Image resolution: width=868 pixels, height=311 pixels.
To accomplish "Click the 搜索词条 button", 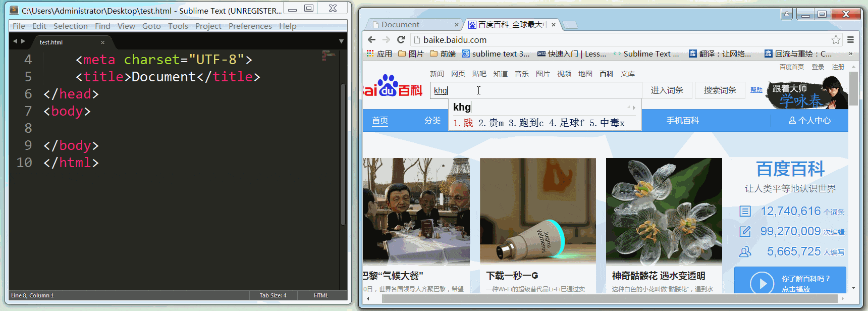I will 720,90.
